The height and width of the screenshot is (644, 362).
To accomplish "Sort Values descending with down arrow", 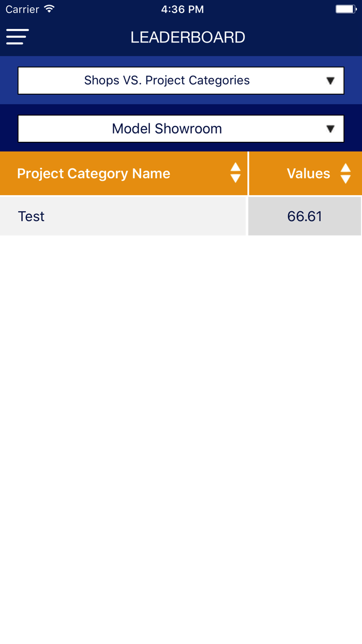I will 345,179.
